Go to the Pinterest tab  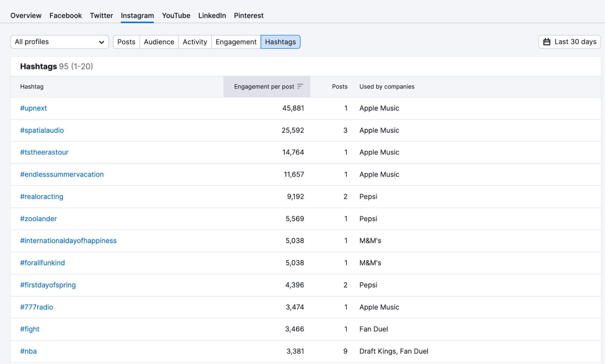[x=248, y=15]
